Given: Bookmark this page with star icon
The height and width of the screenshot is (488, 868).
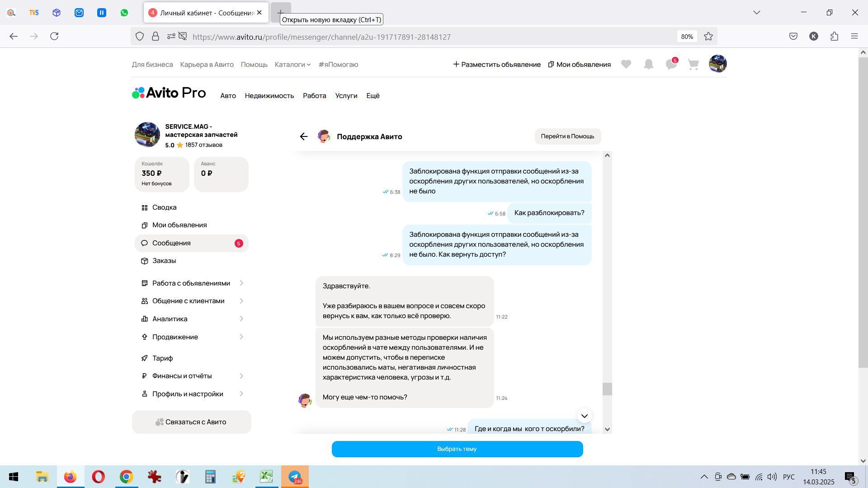Looking at the screenshot, I should click(708, 37).
